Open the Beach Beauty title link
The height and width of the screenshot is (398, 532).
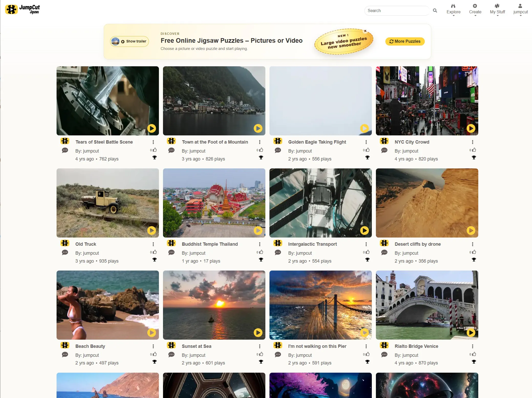[90, 346]
